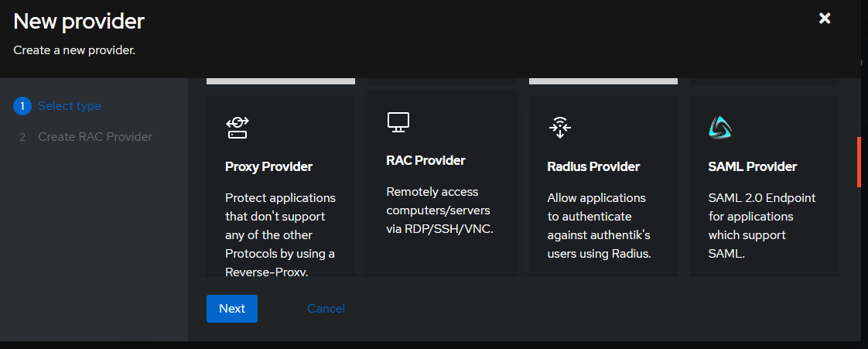Image resolution: width=868 pixels, height=349 pixels.
Task: Open the Create RAC Provider step
Action: 95,137
